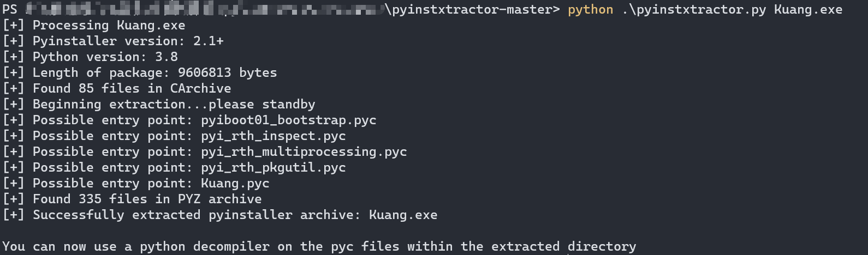The height and width of the screenshot is (255, 868).
Task: Click the Kuang.pyc entry point
Action: point(235,184)
